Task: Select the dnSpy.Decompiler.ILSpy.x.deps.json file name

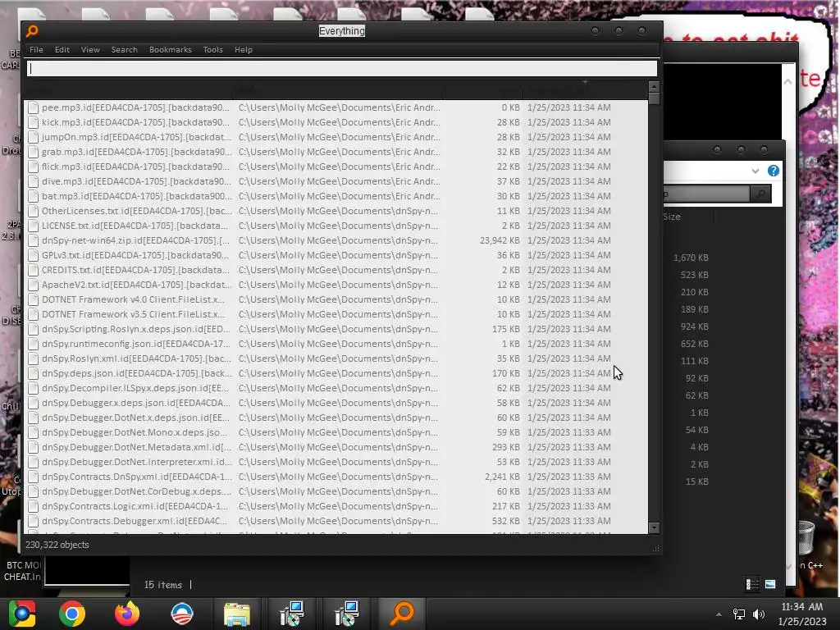Action: pos(135,388)
